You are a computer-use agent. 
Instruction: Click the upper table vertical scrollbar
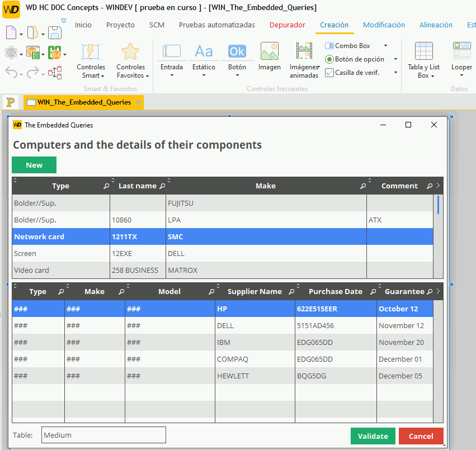pos(438,236)
